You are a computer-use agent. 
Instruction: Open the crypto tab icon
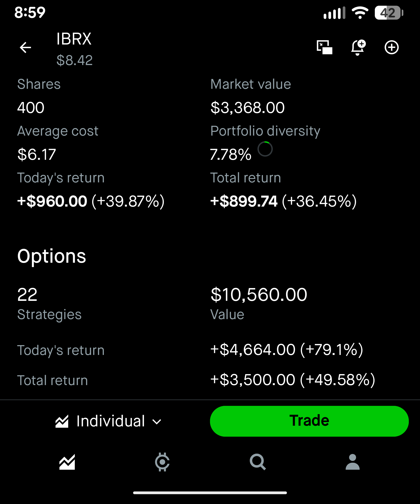coord(162,462)
